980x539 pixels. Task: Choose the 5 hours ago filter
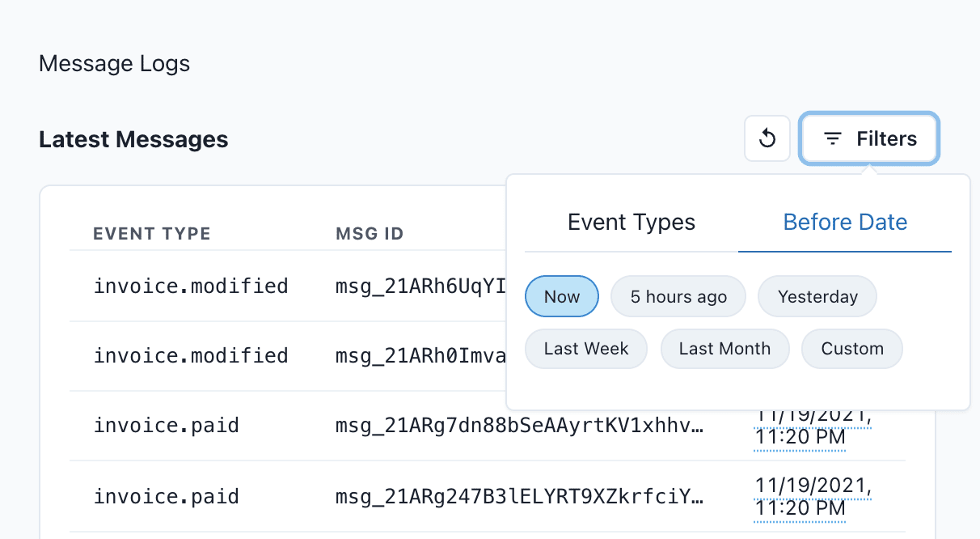pos(678,297)
